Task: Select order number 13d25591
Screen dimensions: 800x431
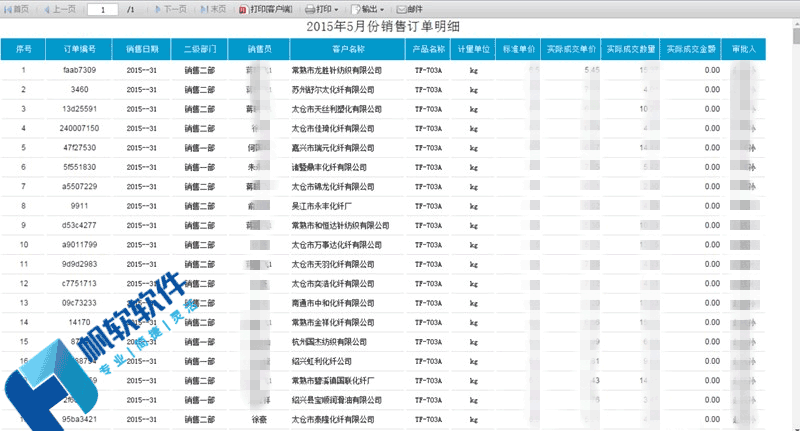Action: point(79,109)
